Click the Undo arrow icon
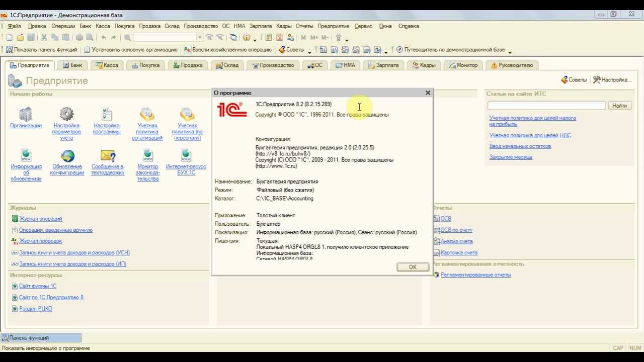 [x=104, y=38]
